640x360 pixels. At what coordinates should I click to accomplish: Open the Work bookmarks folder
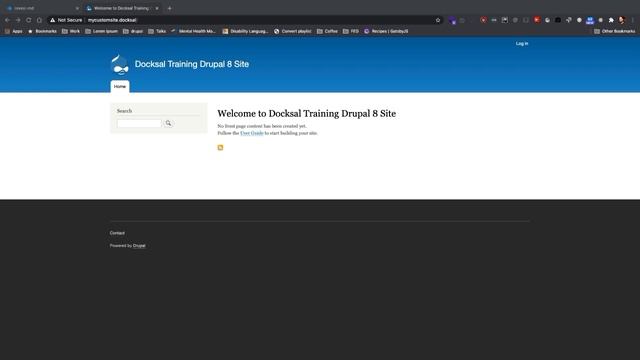pos(71,31)
